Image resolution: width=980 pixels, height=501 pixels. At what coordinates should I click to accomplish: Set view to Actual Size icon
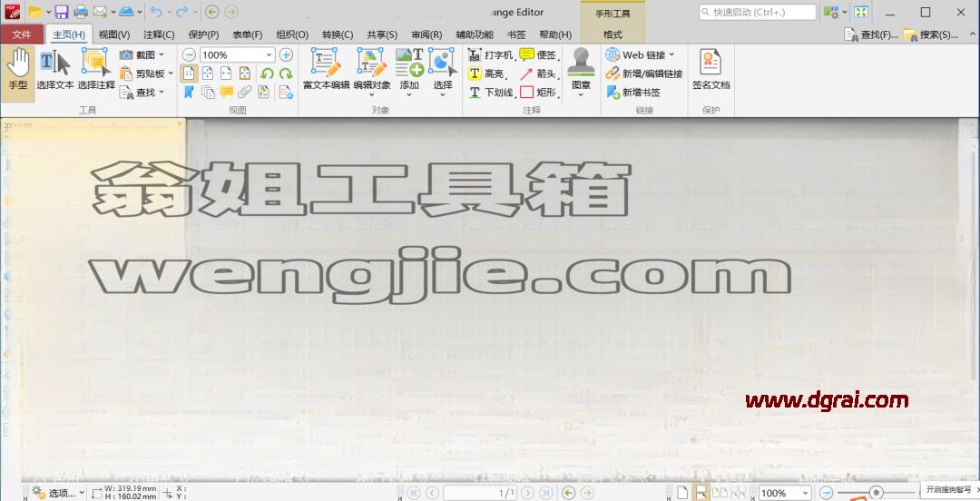[189, 74]
